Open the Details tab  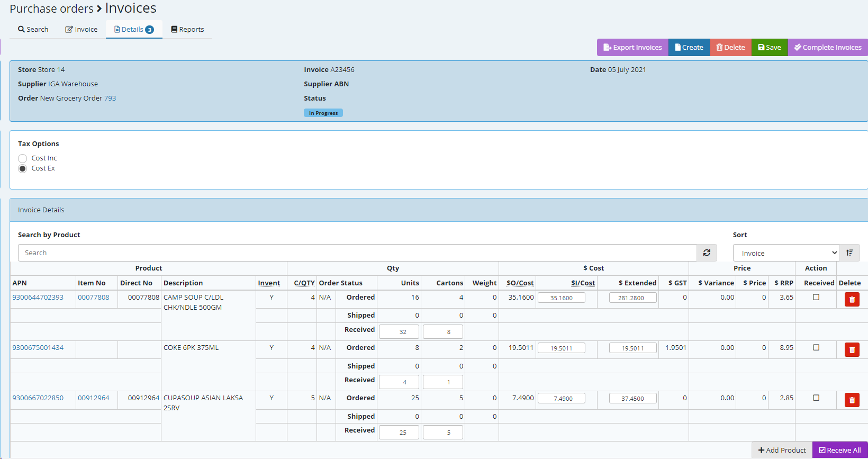coord(134,29)
